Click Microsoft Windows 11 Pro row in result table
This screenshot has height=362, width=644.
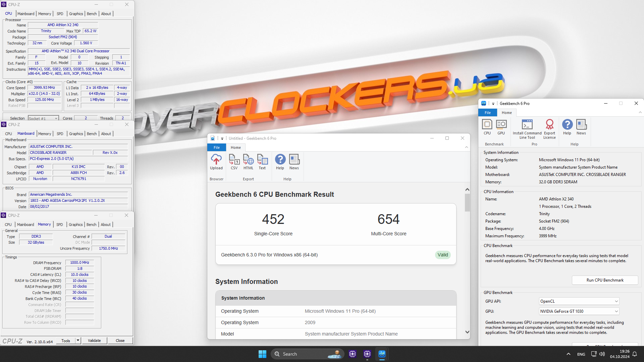tap(336, 311)
